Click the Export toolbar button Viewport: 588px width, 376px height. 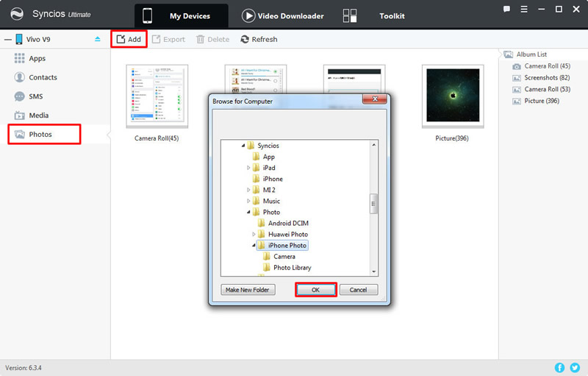(168, 40)
